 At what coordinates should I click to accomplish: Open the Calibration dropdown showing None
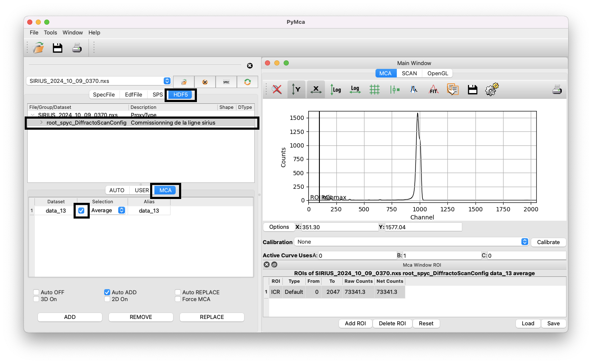pyautogui.click(x=411, y=242)
